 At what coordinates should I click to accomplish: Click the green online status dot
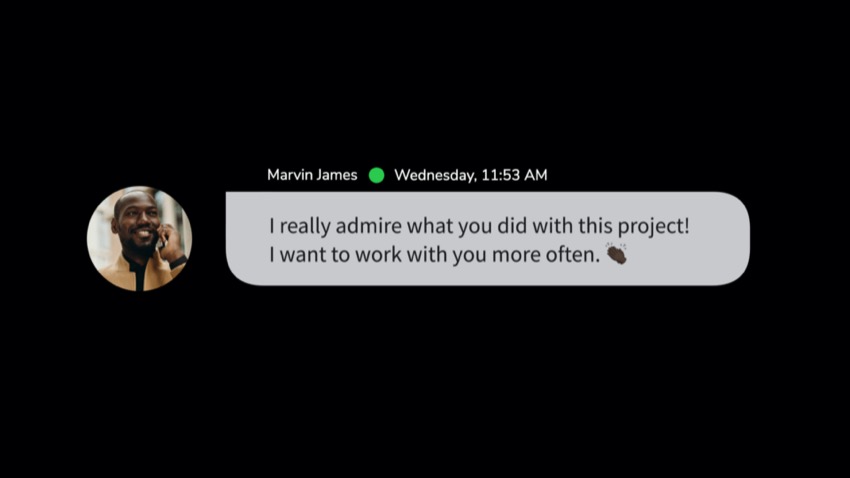pyautogui.click(x=376, y=175)
